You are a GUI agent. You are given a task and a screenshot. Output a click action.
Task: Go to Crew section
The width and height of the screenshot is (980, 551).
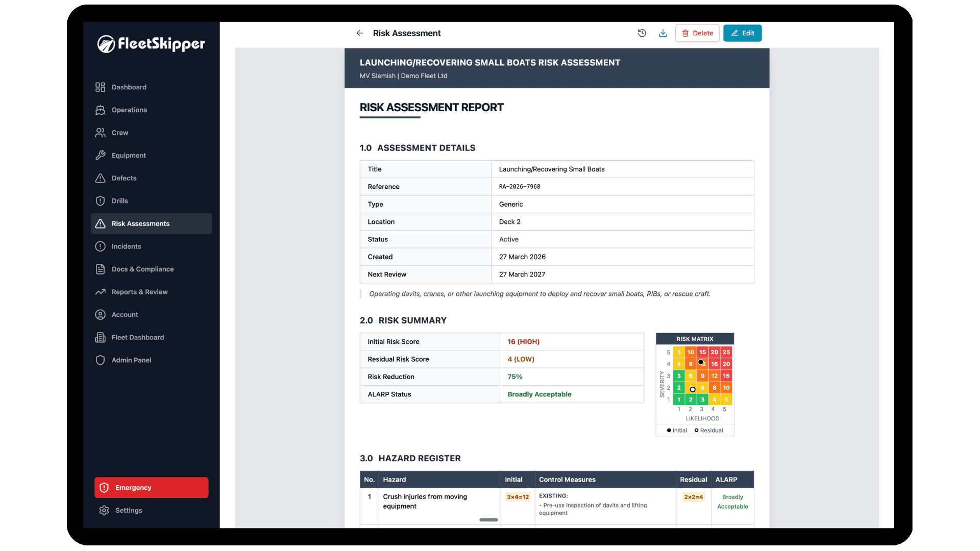click(152, 133)
